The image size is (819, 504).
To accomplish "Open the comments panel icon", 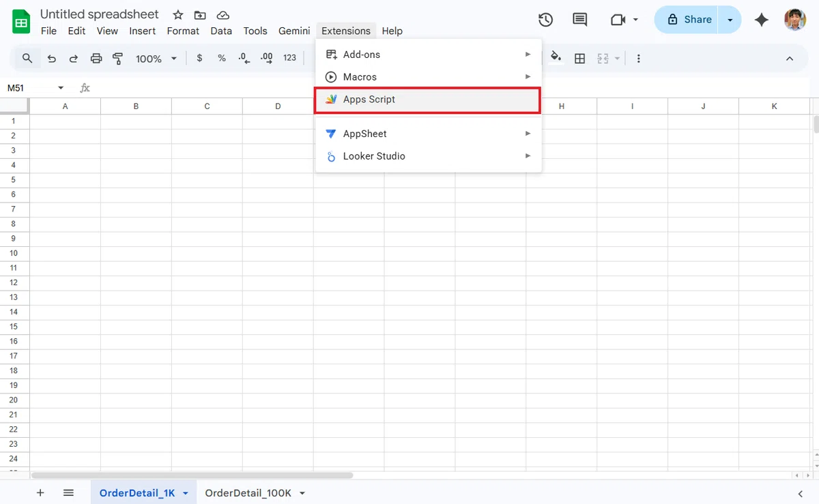I will click(580, 20).
